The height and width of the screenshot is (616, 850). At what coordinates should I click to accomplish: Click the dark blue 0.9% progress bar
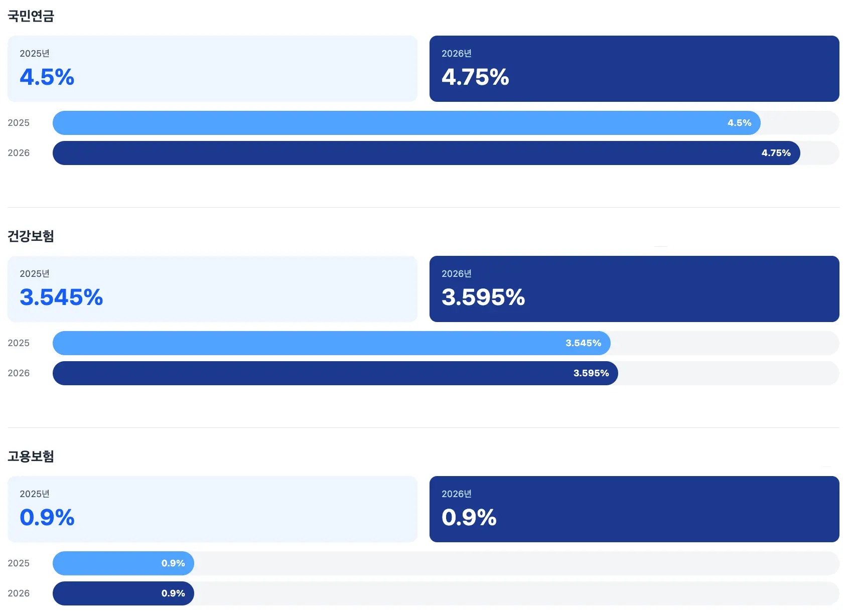tap(123, 593)
